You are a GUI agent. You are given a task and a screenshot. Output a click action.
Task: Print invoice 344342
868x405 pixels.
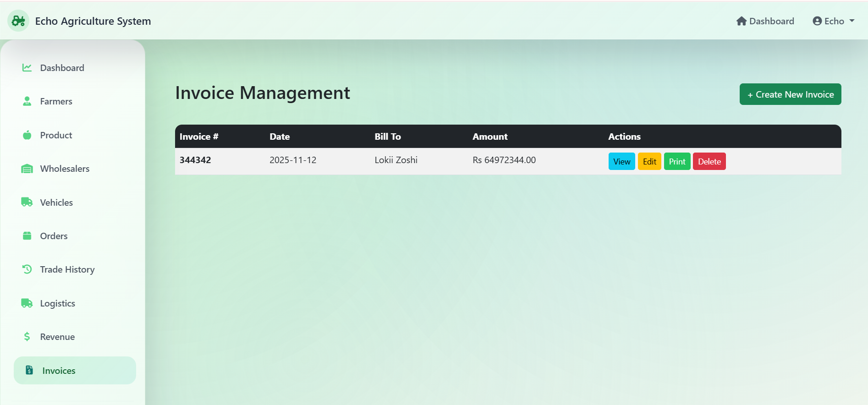pyautogui.click(x=677, y=161)
